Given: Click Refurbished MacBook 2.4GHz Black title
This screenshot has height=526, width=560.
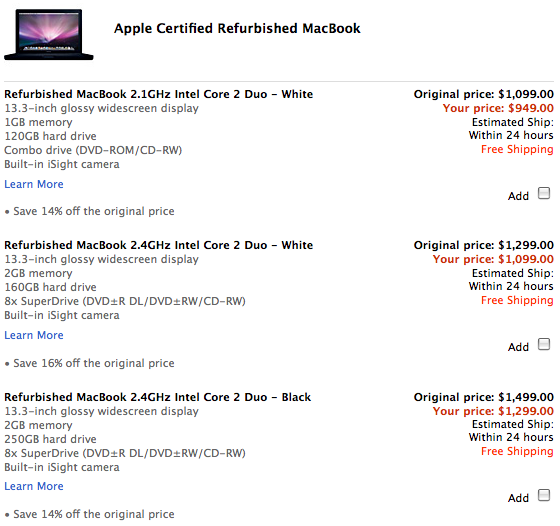Looking at the screenshot, I should pos(158,397).
